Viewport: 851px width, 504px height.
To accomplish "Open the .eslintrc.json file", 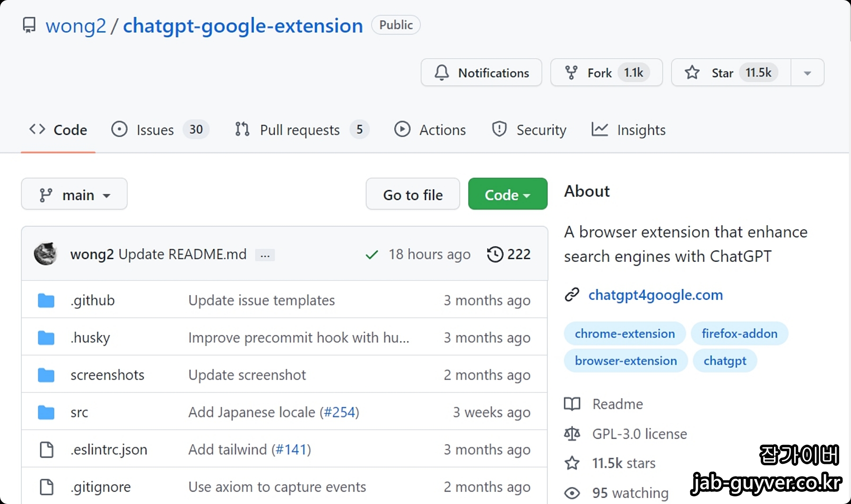I will pos(109,450).
